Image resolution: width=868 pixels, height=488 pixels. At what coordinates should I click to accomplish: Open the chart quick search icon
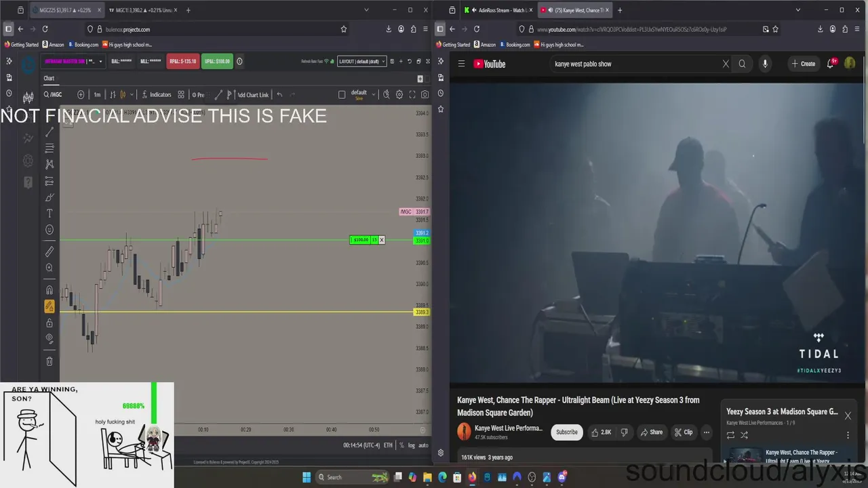pyautogui.click(x=387, y=95)
